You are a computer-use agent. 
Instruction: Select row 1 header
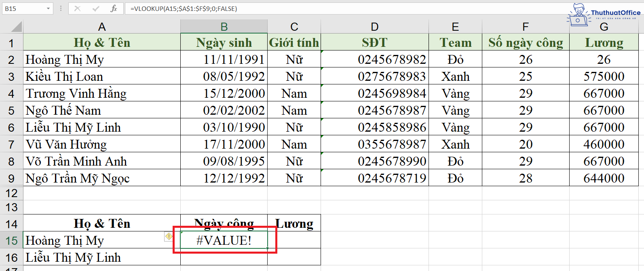[11, 43]
